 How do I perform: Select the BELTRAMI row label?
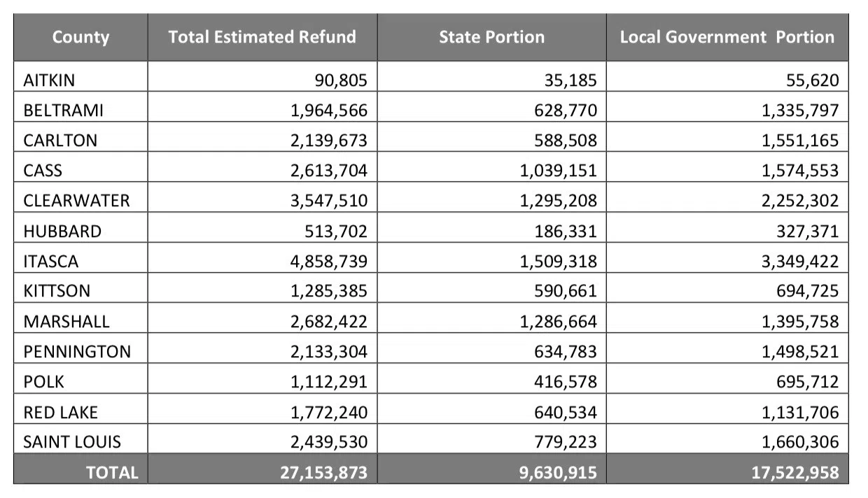(63, 111)
